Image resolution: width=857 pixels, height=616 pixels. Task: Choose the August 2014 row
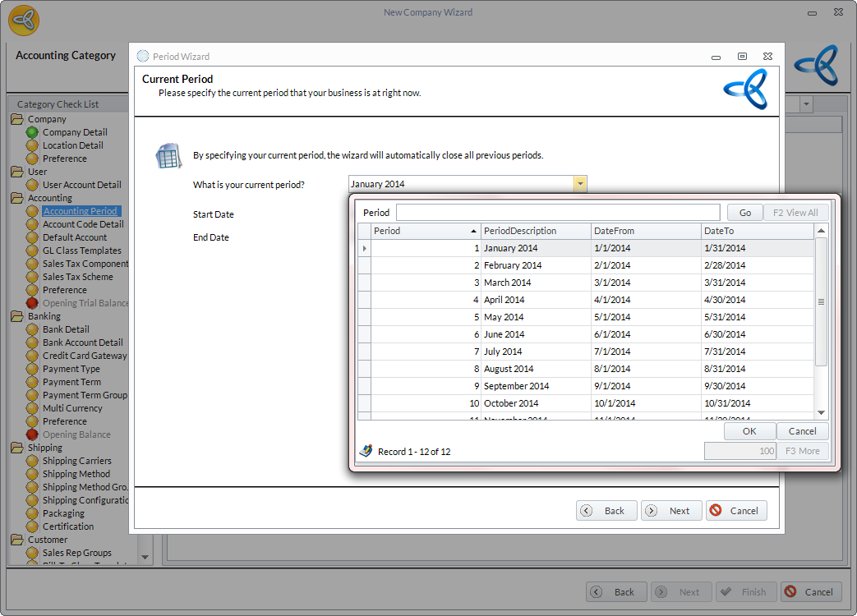click(508, 369)
